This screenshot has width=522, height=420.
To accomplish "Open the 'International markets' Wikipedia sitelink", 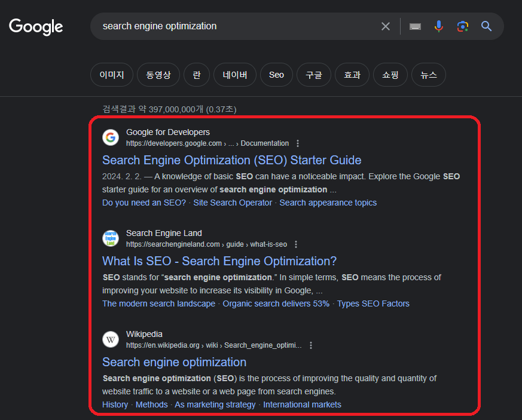I will click(x=303, y=404).
